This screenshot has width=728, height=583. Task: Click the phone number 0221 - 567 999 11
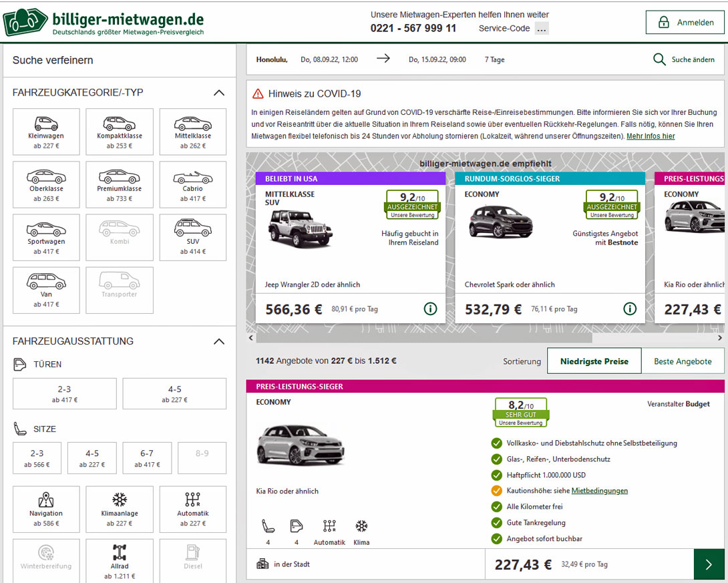tap(413, 28)
